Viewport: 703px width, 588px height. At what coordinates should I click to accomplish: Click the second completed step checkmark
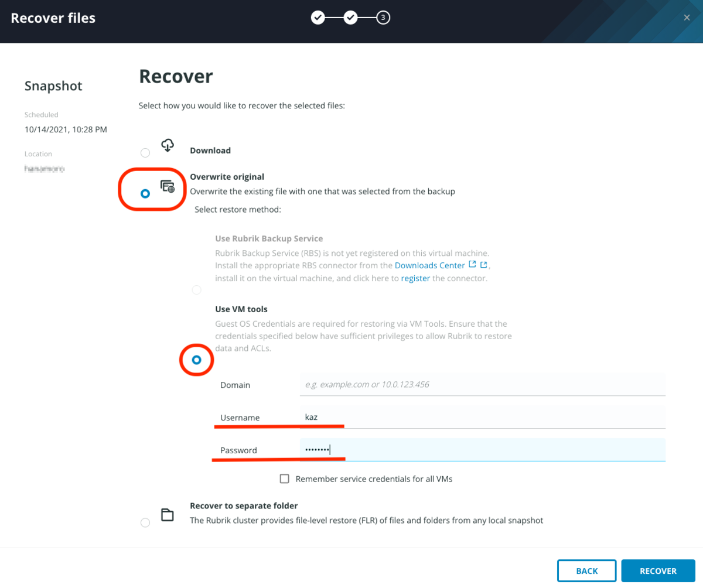[350, 18]
